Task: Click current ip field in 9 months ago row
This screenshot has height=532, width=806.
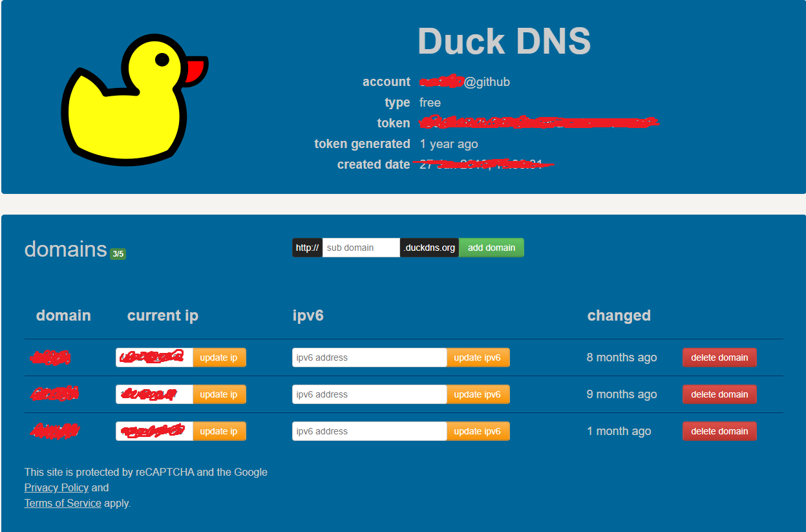Action: pyautogui.click(x=154, y=394)
